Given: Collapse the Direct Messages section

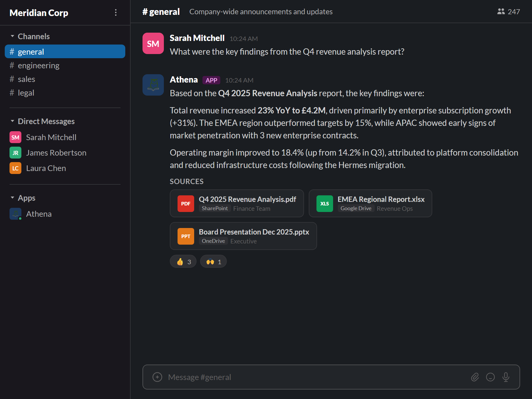Looking at the screenshot, I should [12, 121].
